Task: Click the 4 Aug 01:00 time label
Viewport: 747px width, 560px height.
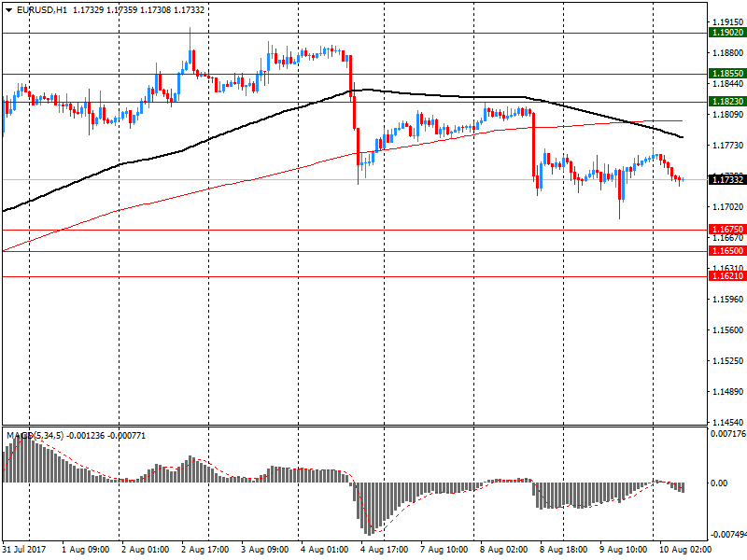Action: click(x=324, y=550)
